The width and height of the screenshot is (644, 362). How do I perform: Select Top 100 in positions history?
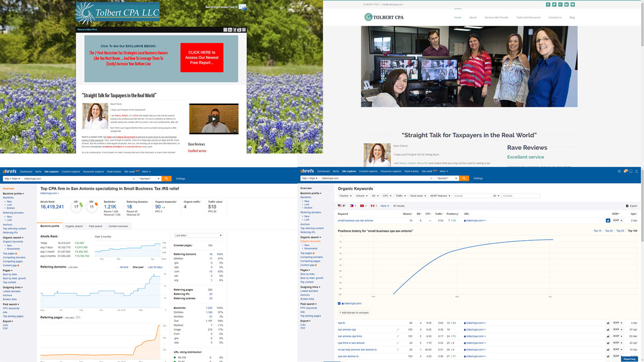(633, 231)
